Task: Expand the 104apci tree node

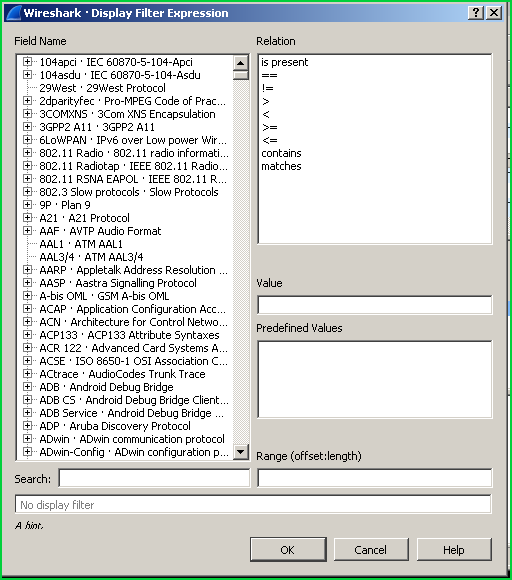Action: pyautogui.click(x=27, y=61)
